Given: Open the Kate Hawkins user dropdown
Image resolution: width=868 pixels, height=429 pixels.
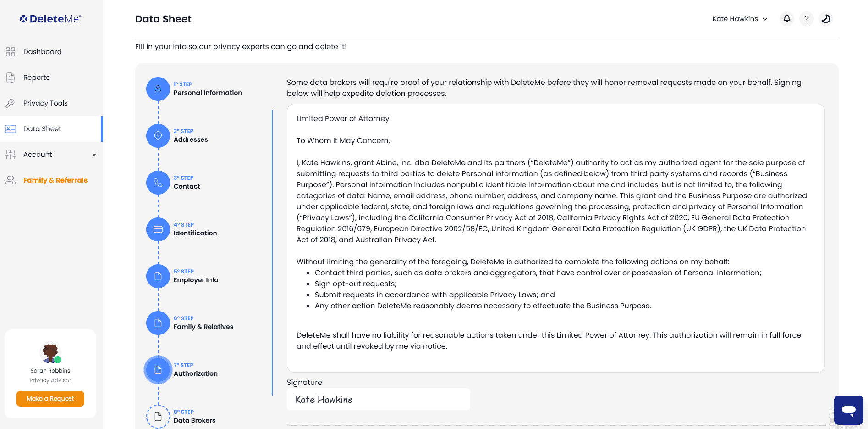Looking at the screenshot, I should coord(739,19).
